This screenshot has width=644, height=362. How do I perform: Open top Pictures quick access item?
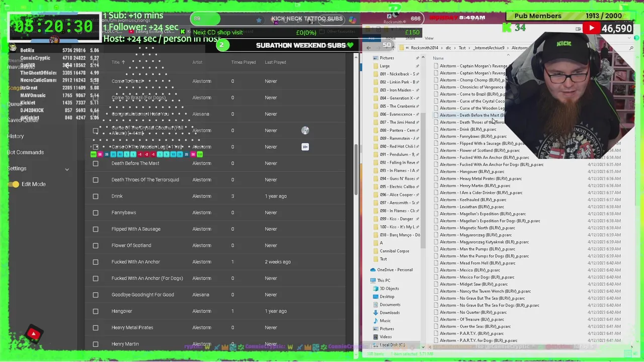pos(387,58)
